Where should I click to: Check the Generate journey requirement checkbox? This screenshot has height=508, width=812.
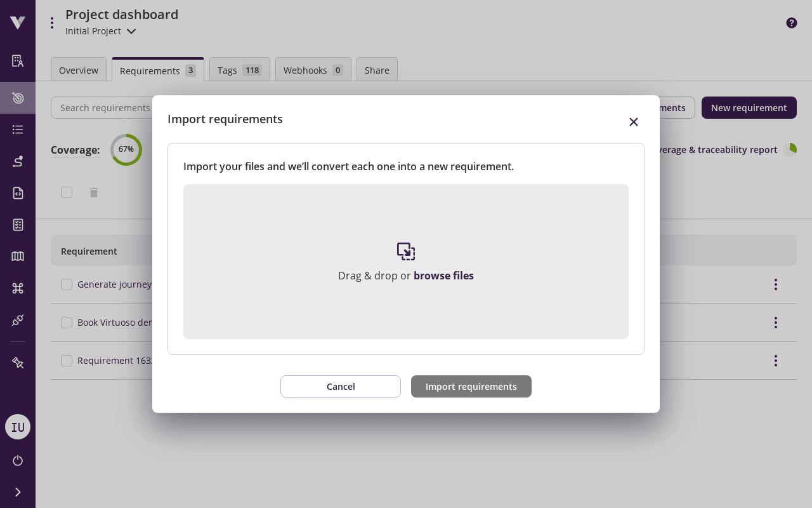(x=67, y=284)
